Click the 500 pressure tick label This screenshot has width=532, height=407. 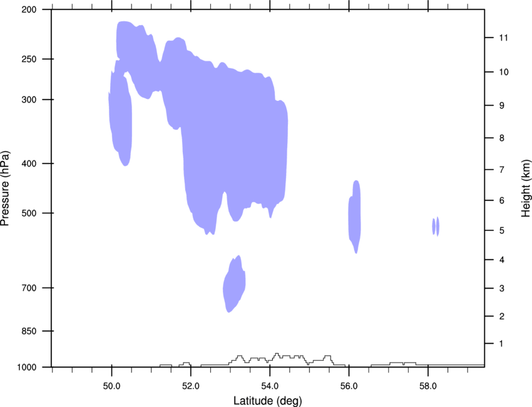coord(29,213)
